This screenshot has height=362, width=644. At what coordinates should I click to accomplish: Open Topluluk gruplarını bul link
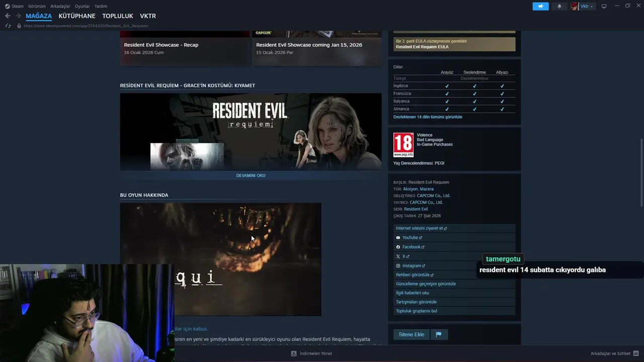[417, 311]
